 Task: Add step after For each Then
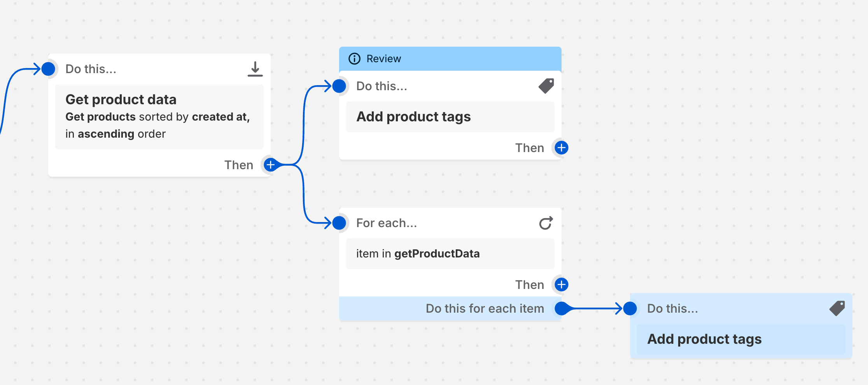(561, 285)
